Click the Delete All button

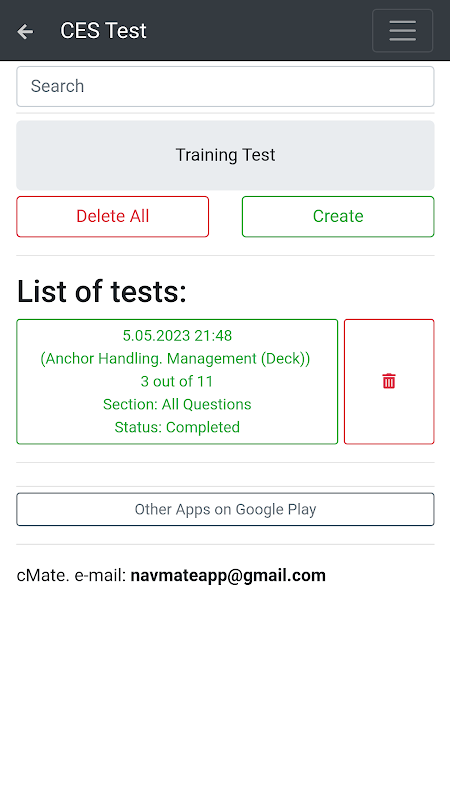point(113,216)
